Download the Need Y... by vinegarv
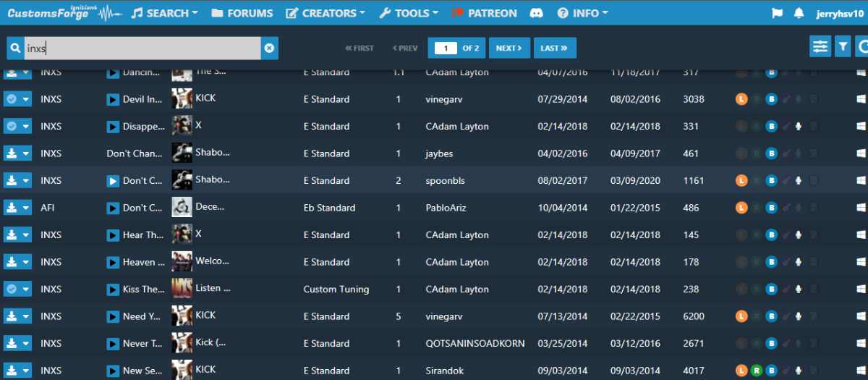Viewport: 868px width, 380px height. point(12,316)
